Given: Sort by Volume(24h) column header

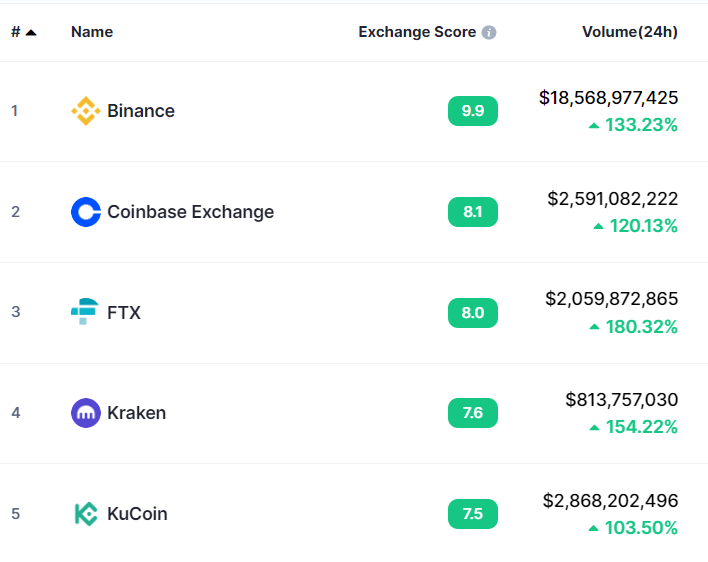Looking at the screenshot, I should pos(630,32).
